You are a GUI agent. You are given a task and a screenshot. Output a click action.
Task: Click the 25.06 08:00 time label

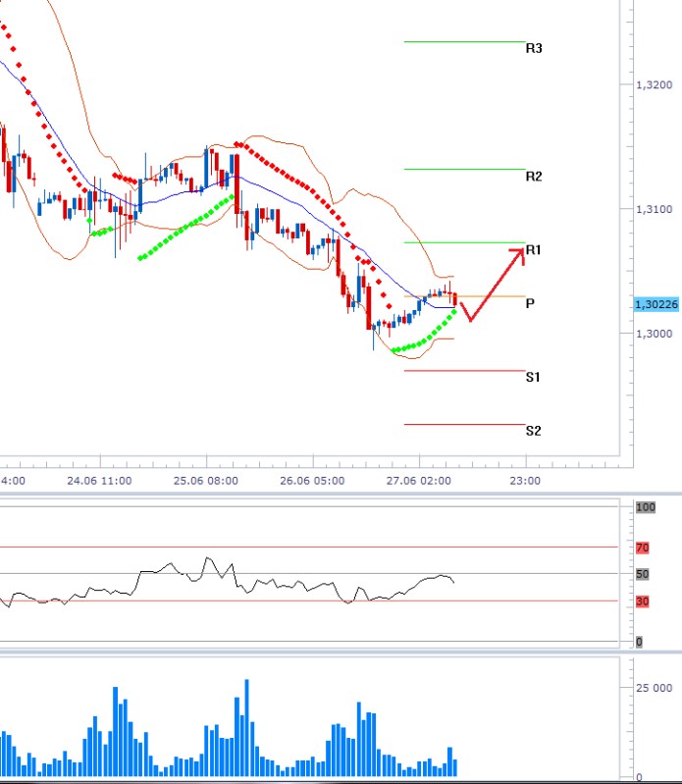[x=206, y=481]
